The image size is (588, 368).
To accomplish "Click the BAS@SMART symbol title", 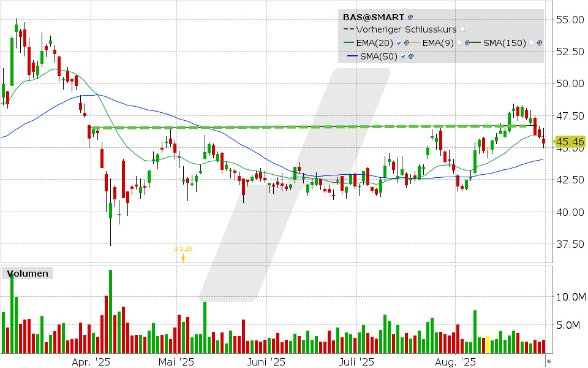I will click(374, 17).
